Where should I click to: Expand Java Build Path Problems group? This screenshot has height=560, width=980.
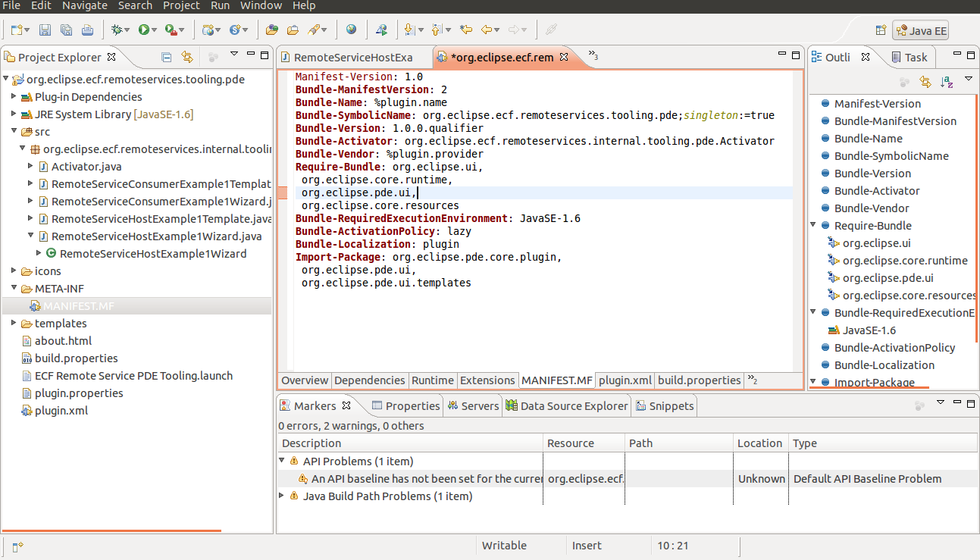282,496
